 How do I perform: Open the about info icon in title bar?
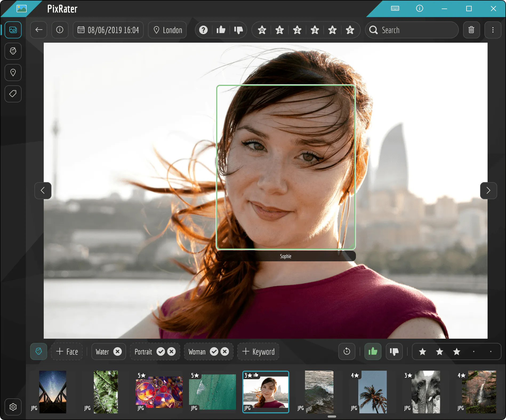coord(420,9)
